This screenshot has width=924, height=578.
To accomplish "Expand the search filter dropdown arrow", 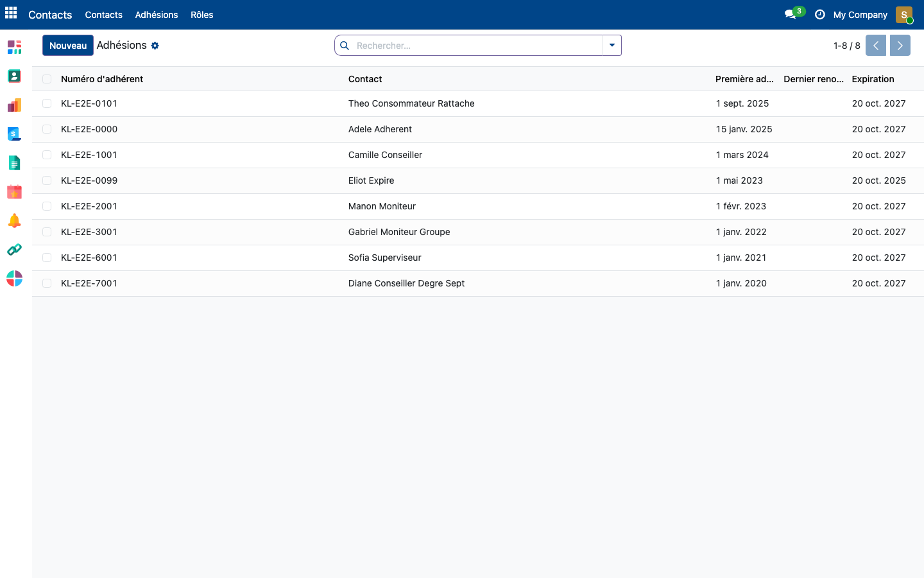I will click(612, 45).
